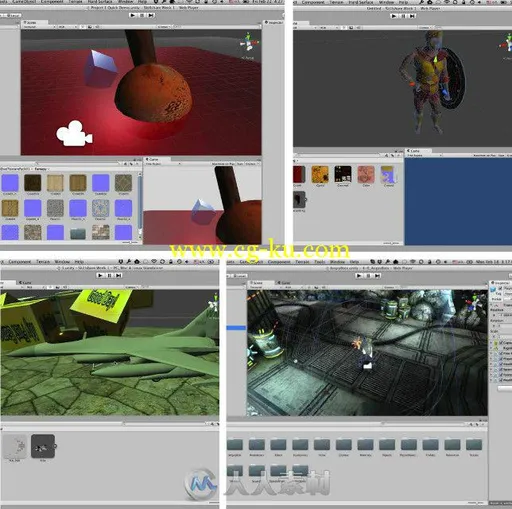
Task: Select the gray noise texture asset
Action: point(55,208)
